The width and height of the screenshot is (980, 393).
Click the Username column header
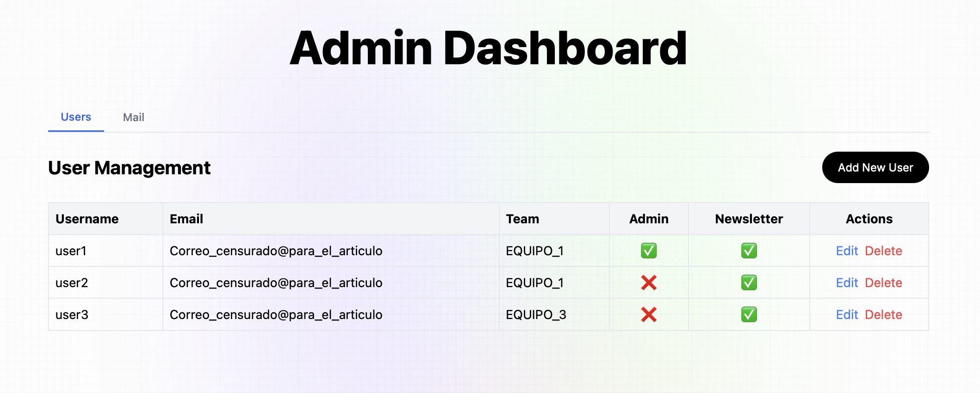coord(87,219)
